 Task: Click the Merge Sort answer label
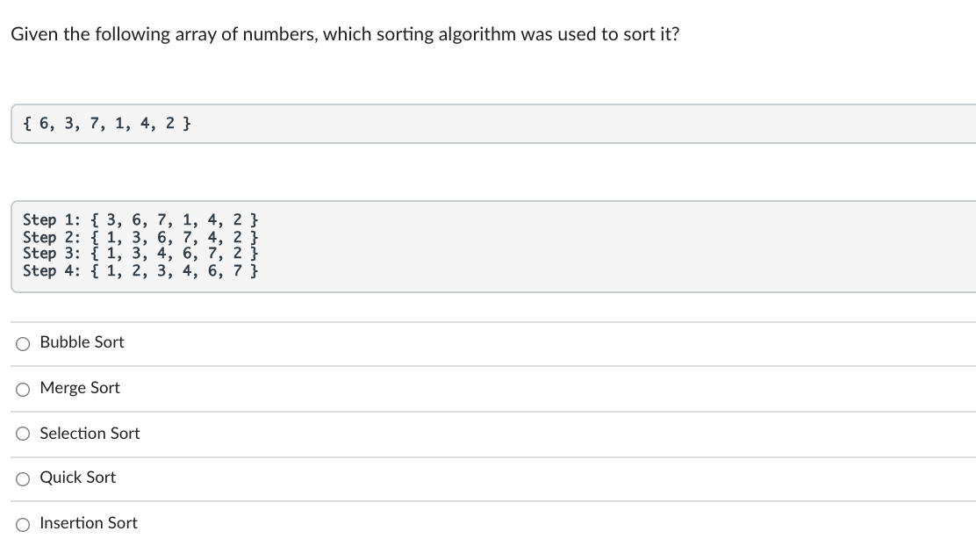click(x=81, y=387)
